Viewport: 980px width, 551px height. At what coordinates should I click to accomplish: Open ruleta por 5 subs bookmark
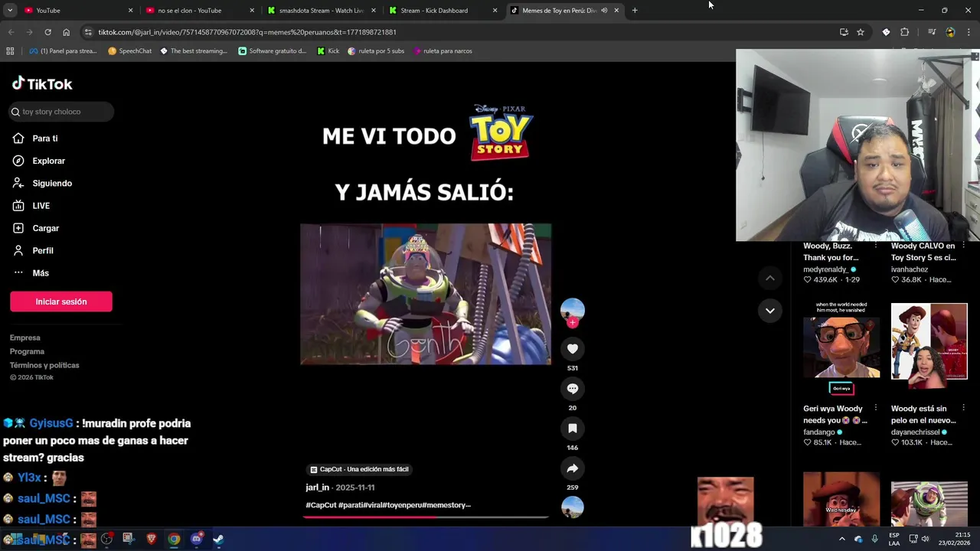(x=376, y=51)
